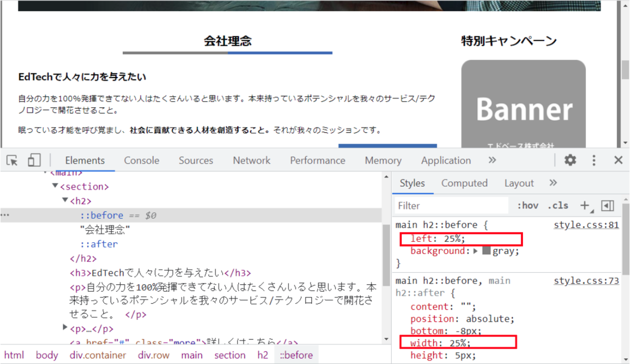The image size is (630, 364).
Task: Open the style.css:81 source link
Action: click(586, 226)
